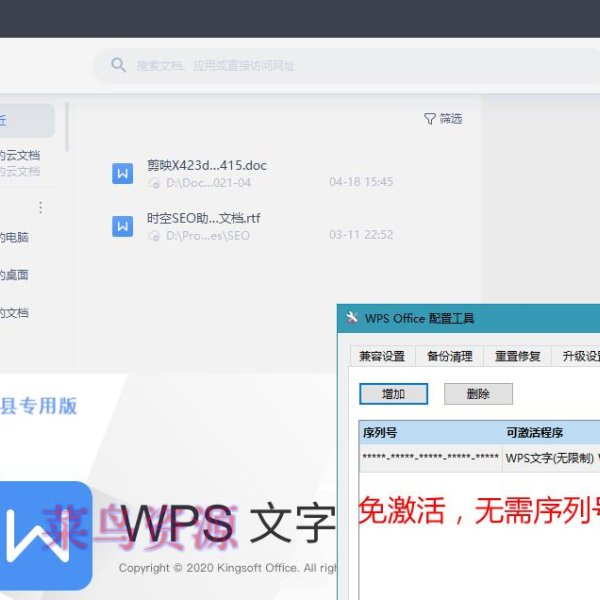Viewport: 600px width, 600px height.
Task: Click the blue WPS 文字 logo icon
Action: [x=46, y=536]
